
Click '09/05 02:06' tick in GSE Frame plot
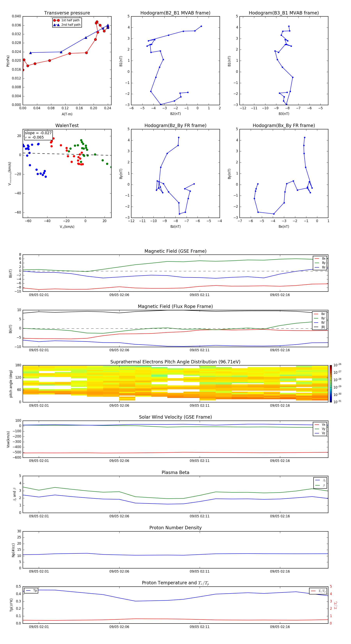click(119, 295)
